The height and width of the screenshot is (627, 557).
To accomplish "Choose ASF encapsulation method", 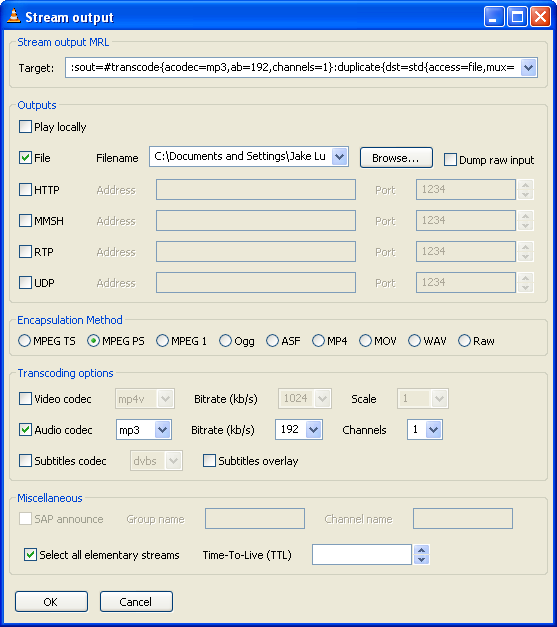I will [x=272, y=341].
